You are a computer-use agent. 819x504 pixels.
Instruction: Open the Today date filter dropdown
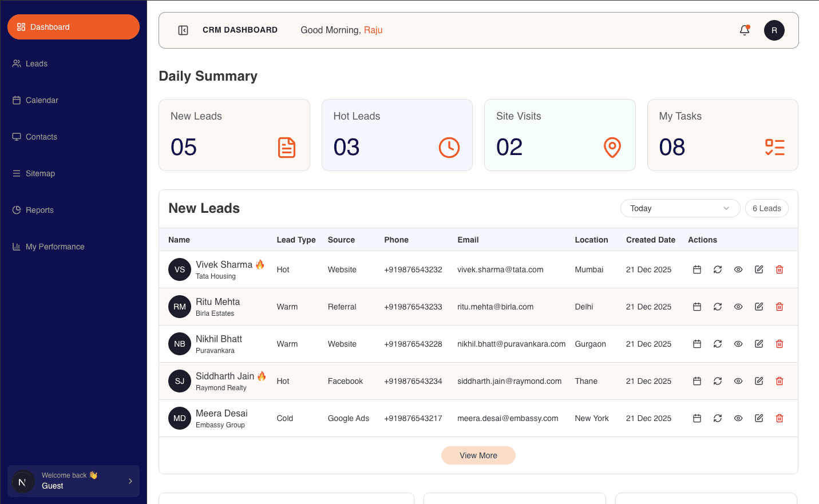pyautogui.click(x=680, y=208)
